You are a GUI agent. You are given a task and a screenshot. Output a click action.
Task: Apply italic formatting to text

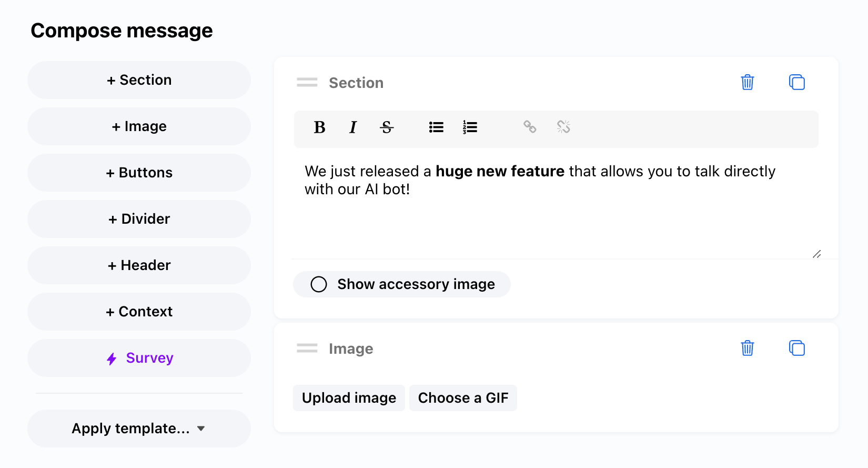click(353, 127)
